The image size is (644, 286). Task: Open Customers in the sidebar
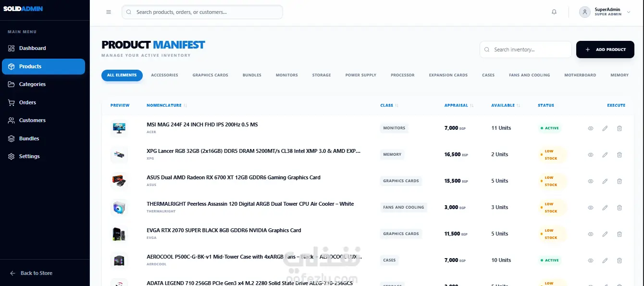[43, 120]
